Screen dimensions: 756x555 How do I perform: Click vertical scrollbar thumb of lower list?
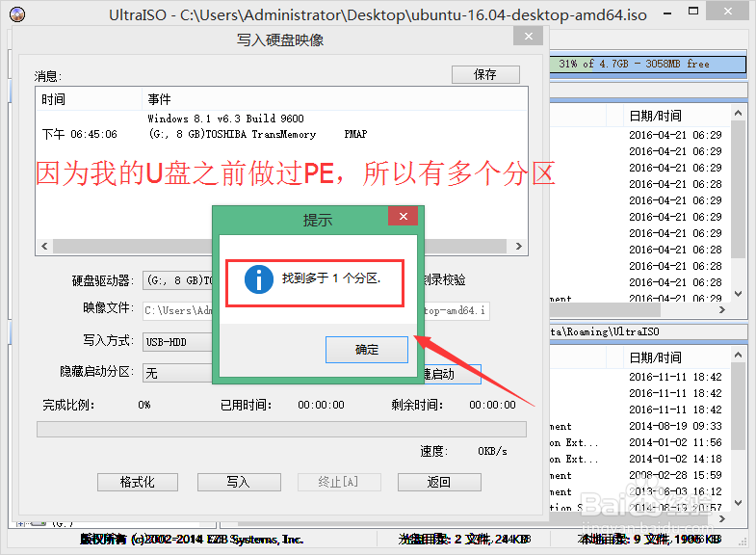[738, 406]
